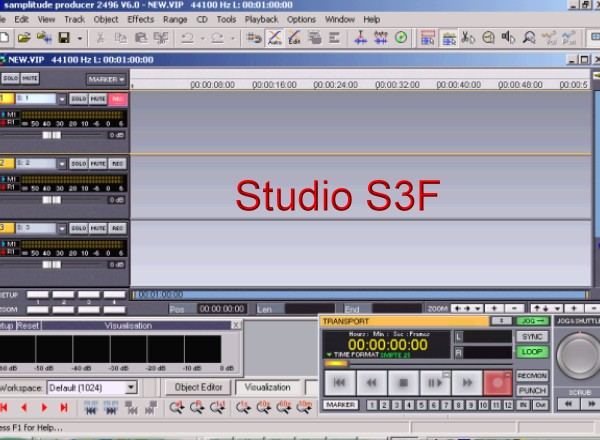Viewport: 600px width, 440px height.
Task: Click the clock-like toolbar icon
Action: pos(488,37)
